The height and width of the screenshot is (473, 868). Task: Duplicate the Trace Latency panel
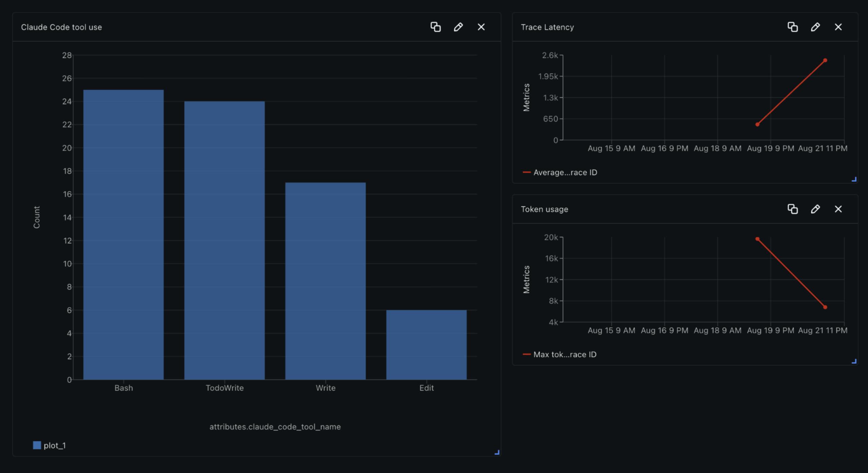[792, 27]
